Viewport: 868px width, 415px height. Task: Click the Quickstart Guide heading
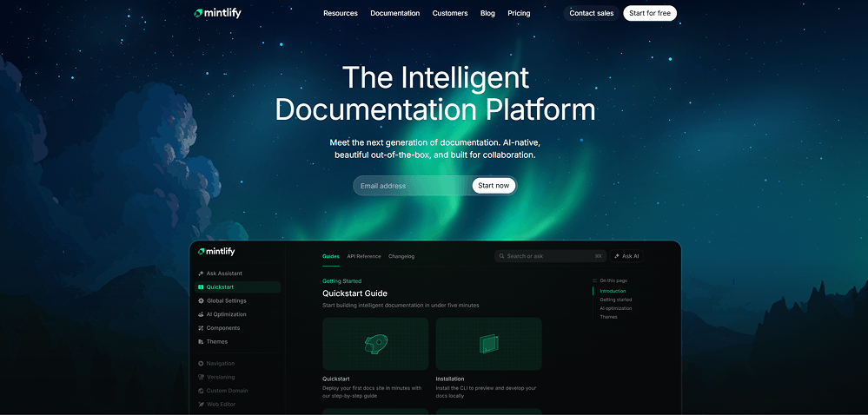354,293
